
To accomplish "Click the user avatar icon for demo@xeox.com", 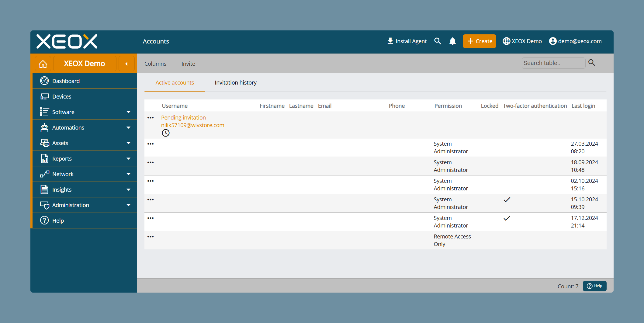I will pyautogui.click(x=553, y=41).
